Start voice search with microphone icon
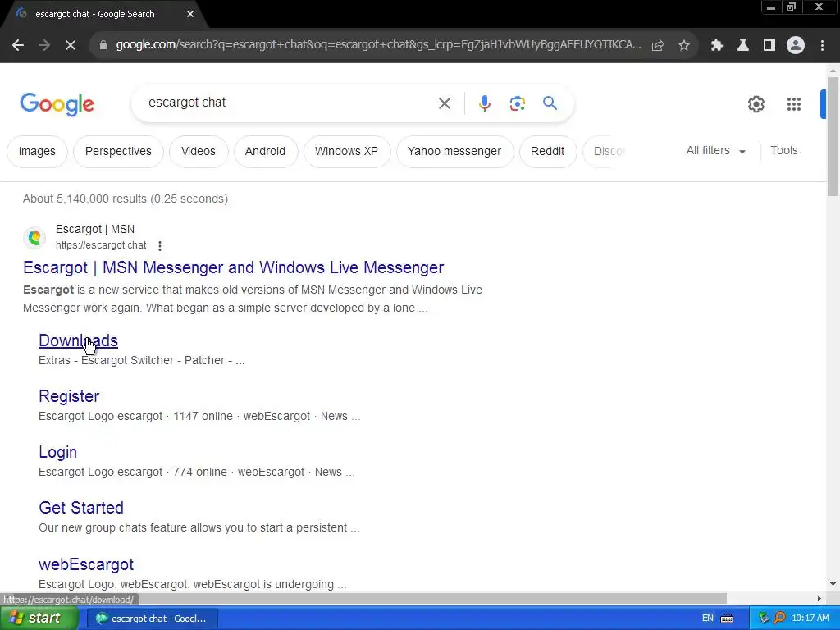This screenshot has height=630, width=840. pyautogui.click(x=484, y=103)
